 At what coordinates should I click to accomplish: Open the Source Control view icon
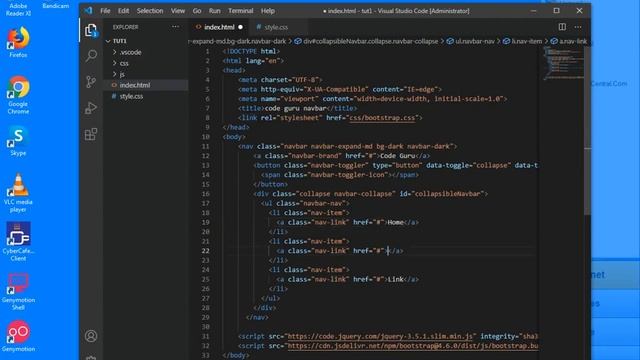click(x=91, y=82)
